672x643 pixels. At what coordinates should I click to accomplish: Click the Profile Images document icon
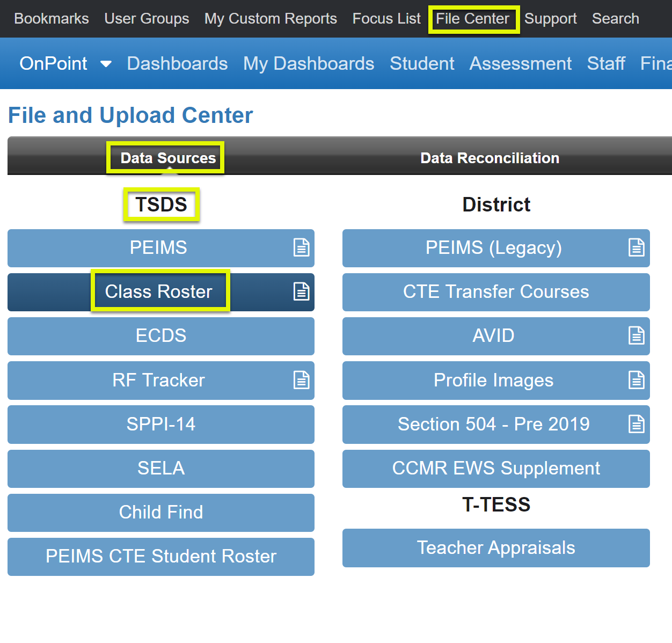coord(637,380)
